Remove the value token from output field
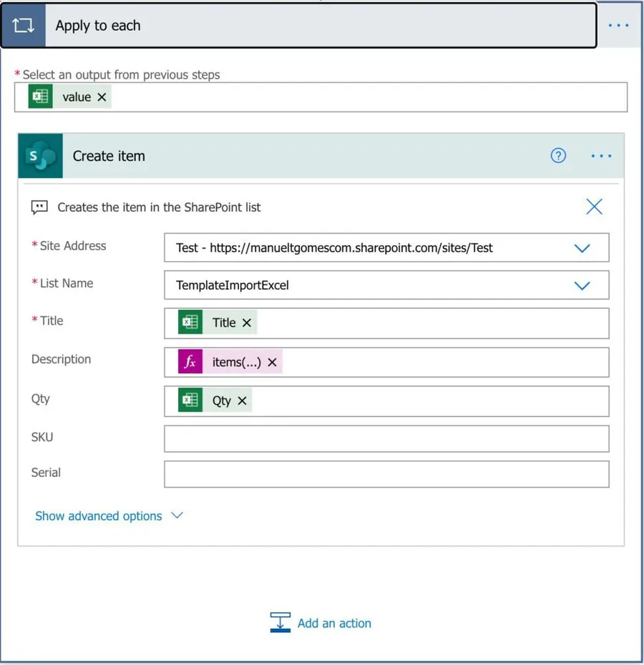 pos(102,97)
